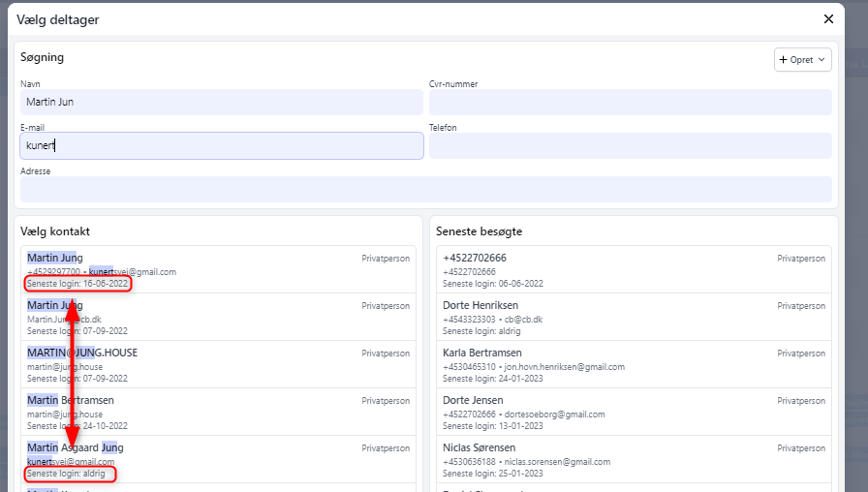The width and height of the screenshot is (868, 492).
Task: Click the plus icon on Opret button
Action: pos(784,60)
